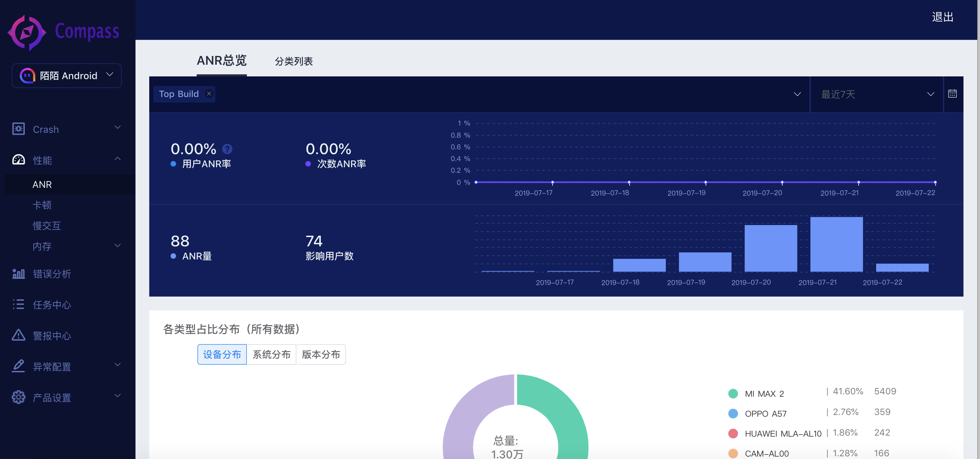980x459 pixels.
Task: Toggle the ANR量 legend dot
Action: coord(174,256)
